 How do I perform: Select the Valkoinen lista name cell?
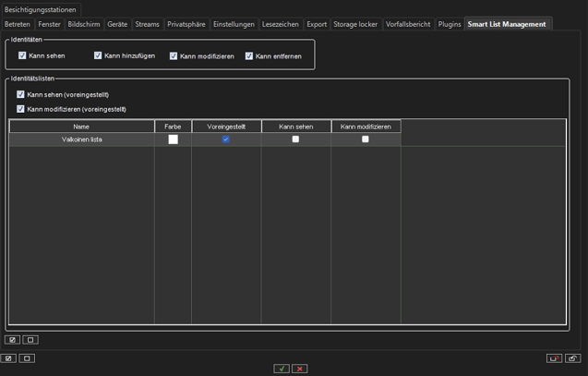(82, 139)
